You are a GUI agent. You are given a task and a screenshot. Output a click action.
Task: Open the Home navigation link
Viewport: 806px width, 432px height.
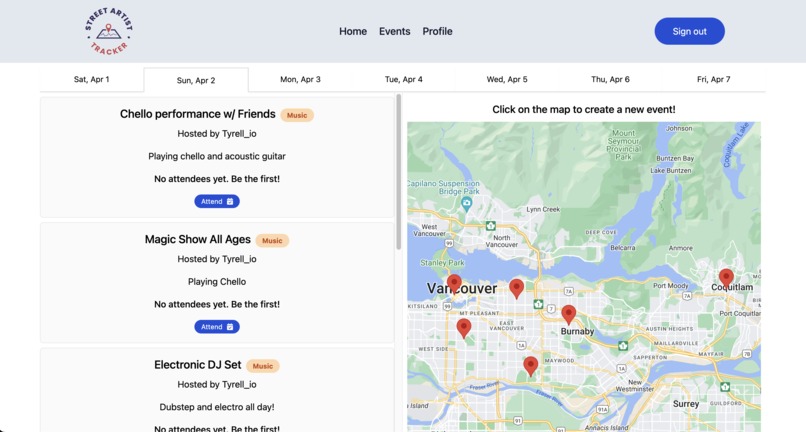pyautogui.click(x=353, y=31)
